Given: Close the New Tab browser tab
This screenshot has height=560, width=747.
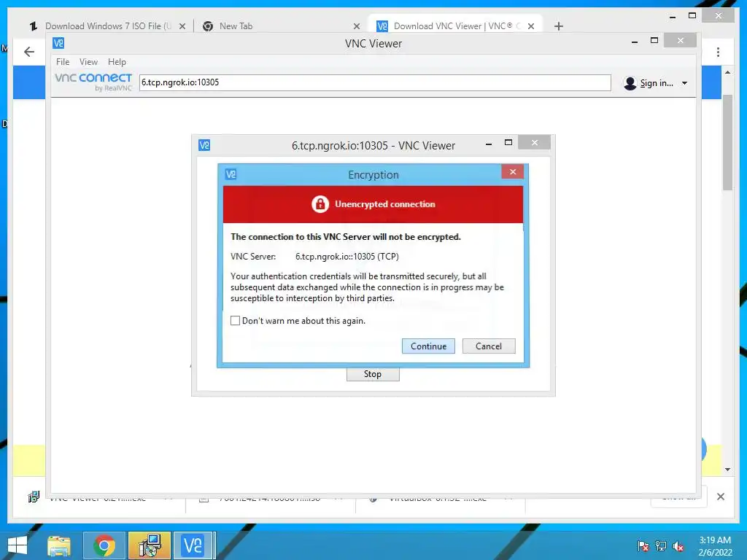Looking at the screenshot, I should click(x=356, y=26).
